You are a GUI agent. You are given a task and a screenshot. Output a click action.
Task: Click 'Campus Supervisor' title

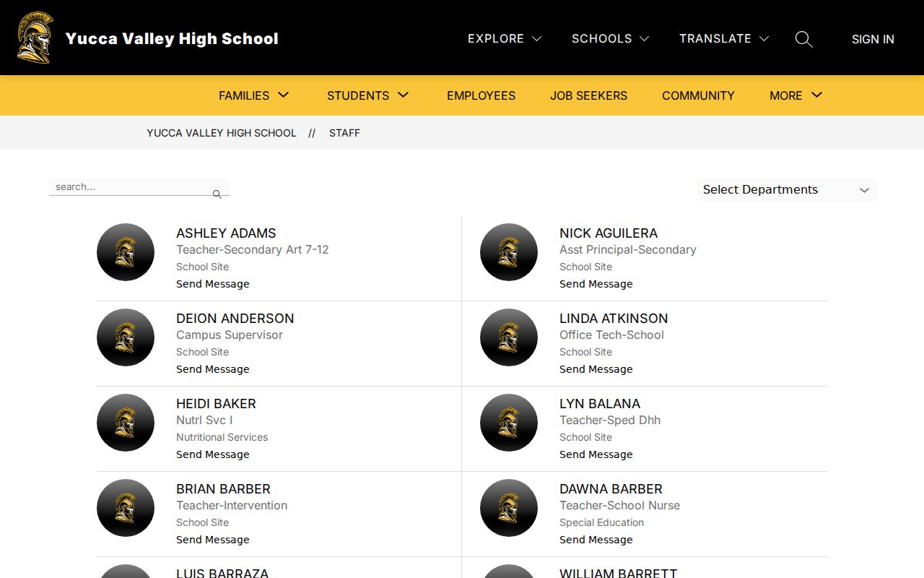coord(230,335)
